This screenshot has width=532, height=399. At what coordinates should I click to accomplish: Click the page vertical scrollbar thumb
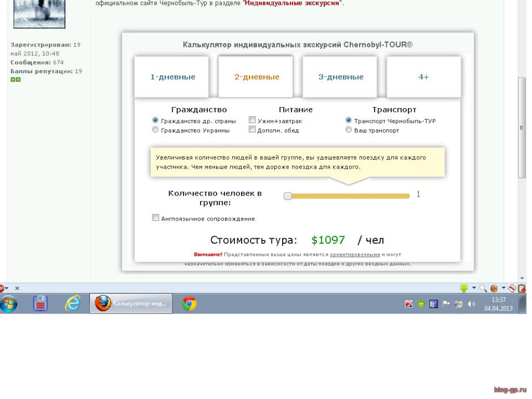pyautogui.click(x=522, y=127)
